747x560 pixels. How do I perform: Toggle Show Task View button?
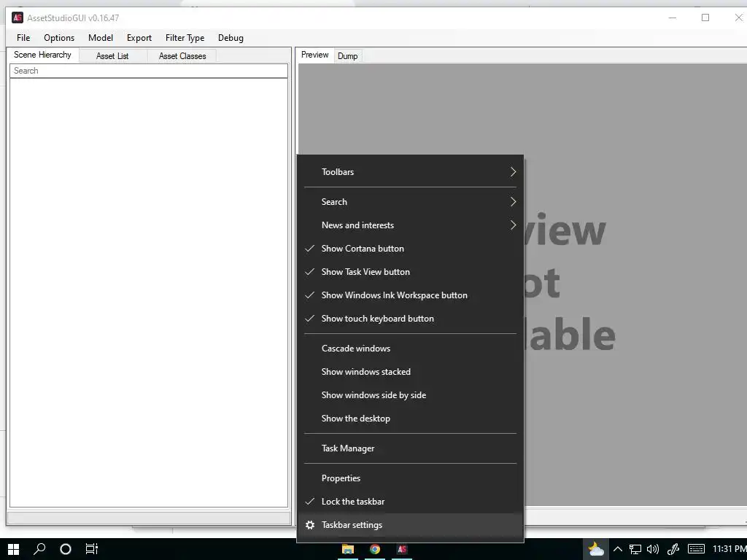(410, 272)
